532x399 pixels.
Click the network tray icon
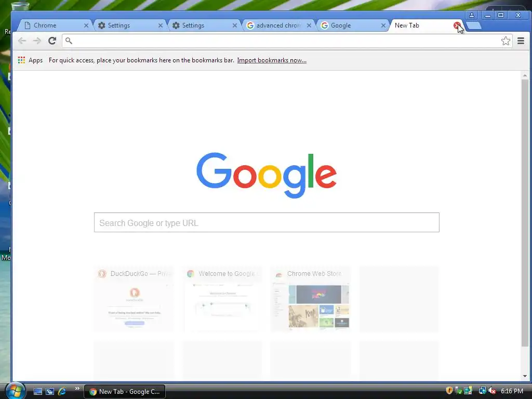[x=482, y=391]
